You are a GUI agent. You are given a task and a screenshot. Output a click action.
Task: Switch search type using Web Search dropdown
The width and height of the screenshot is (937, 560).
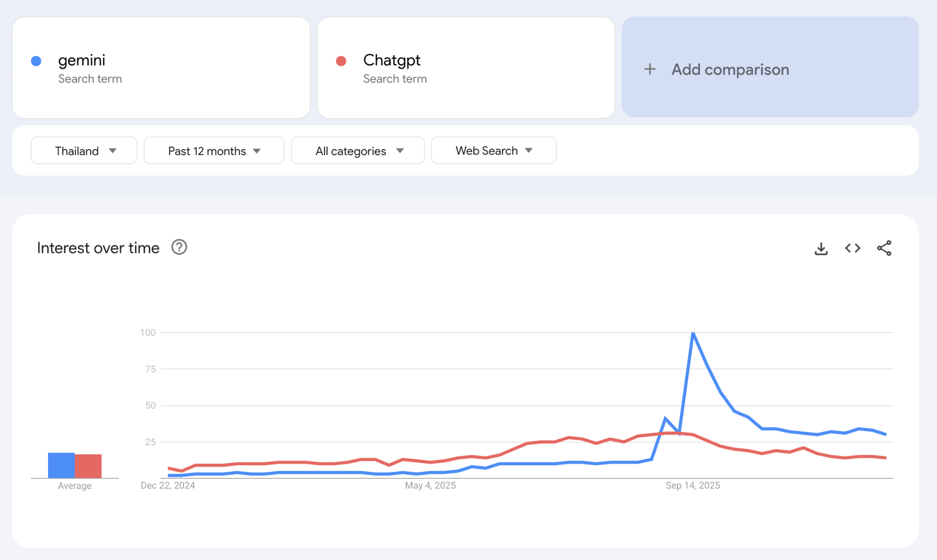pyautogui.click(x=493, y=150)
